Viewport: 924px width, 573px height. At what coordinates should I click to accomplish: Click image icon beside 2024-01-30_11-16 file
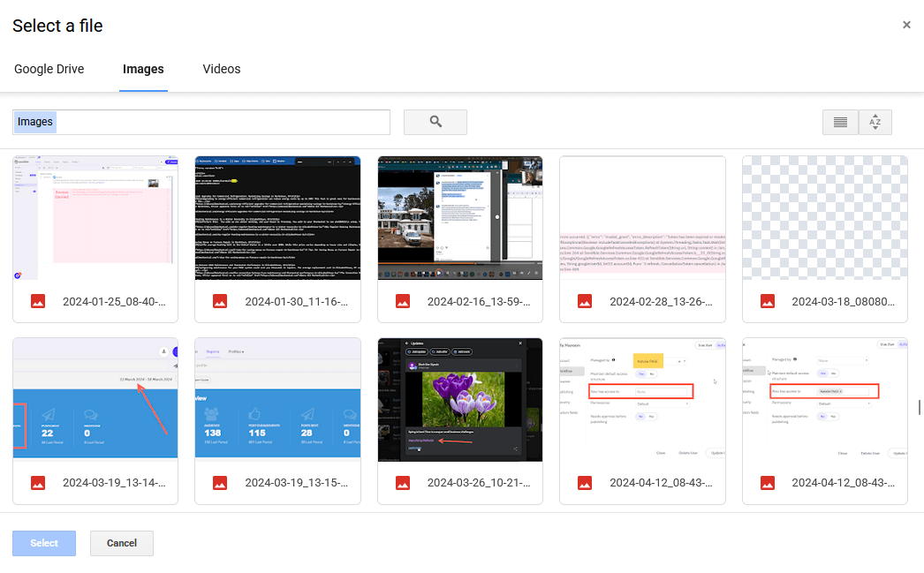coord(220,302)
